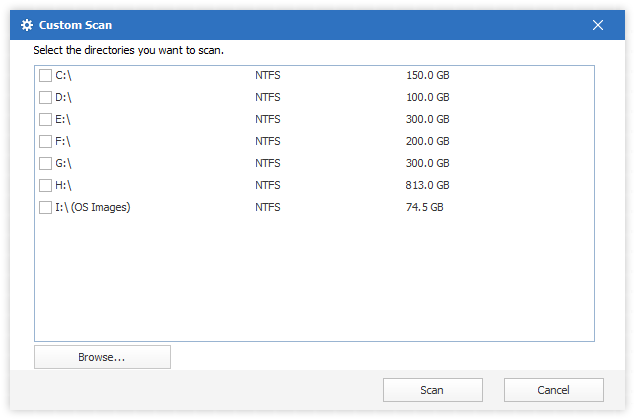Click the 100.0 GB size value
Image resolution: width=635 pixels, height=420 pixels.
click(x=428, y=97)
